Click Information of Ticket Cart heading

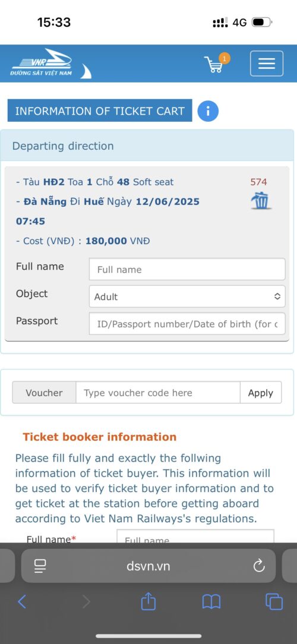click(x=100, y=111)
